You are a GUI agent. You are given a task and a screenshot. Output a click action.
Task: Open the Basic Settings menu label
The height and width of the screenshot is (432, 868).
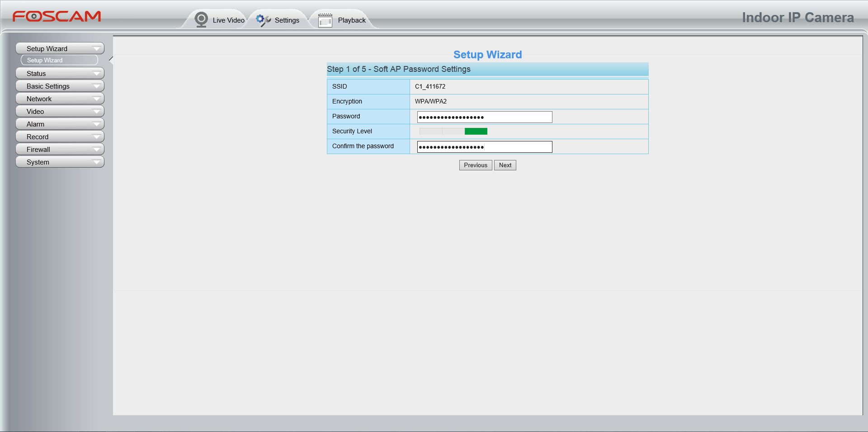(48, 86)
